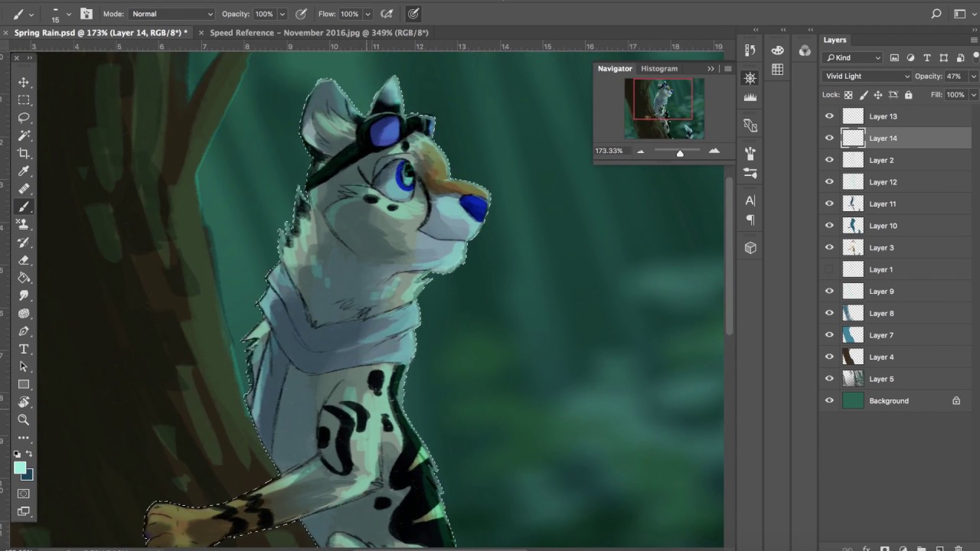
Task: Open the Vivid Light blend mode dropdown
Action: point(867,77)
